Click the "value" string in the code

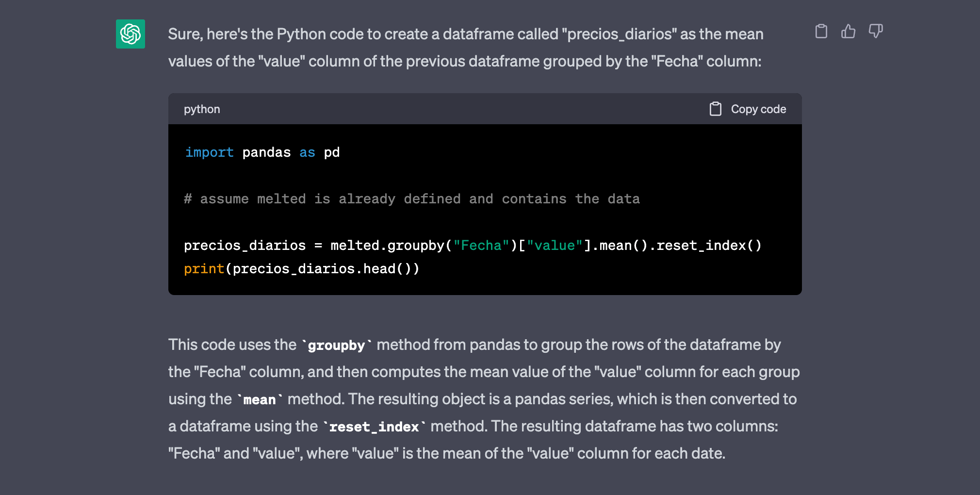[555, 246]
